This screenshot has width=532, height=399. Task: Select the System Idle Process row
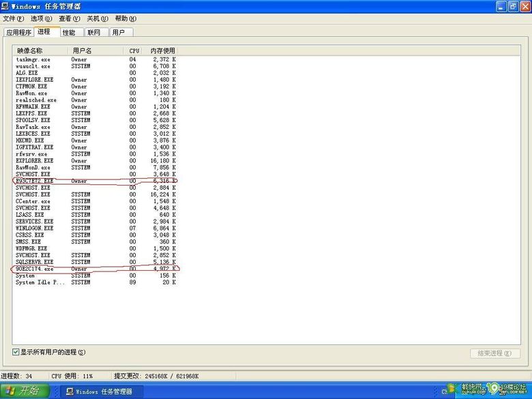[95, 282]
